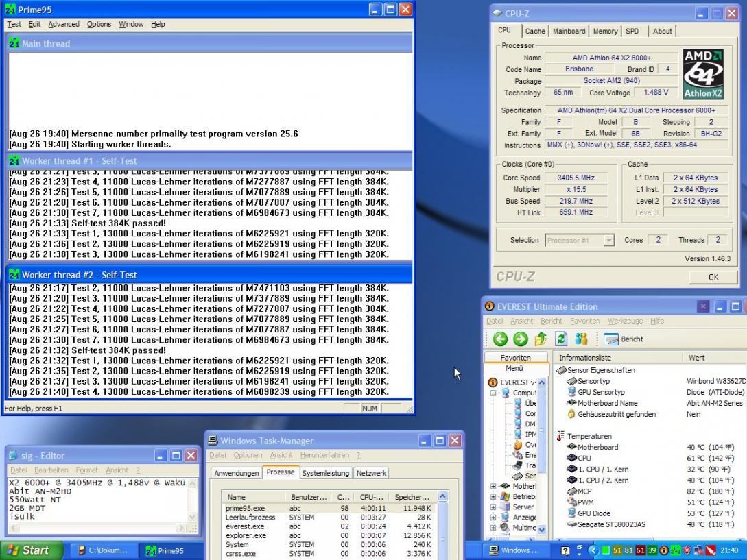Click the hard-drive icon beside Seagate ST380023AS
747x560 pixels.
coord(571,524)
